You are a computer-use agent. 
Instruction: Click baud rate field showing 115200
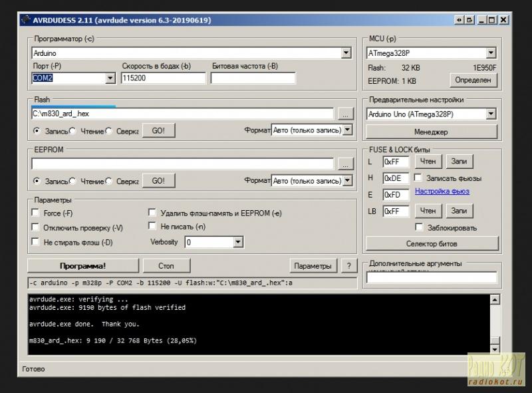pyautogui.click(x=163, y=78)
